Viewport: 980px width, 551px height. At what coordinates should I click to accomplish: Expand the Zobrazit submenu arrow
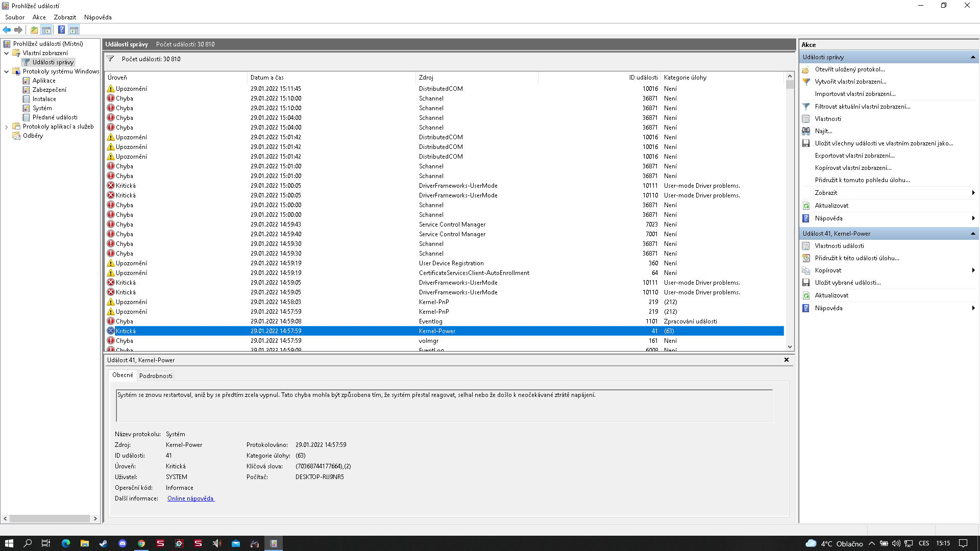tap(973, 193)
